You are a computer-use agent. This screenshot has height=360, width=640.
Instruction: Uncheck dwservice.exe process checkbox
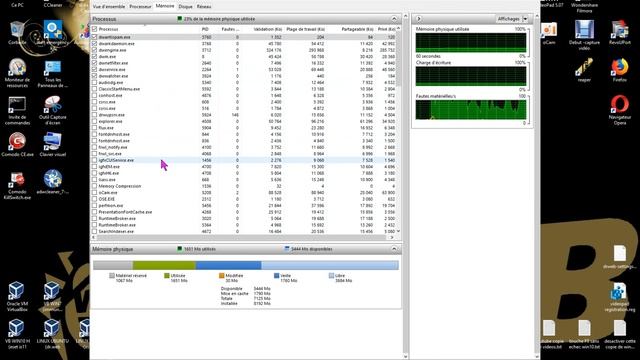pyautogui.click(x=95, y=69)
